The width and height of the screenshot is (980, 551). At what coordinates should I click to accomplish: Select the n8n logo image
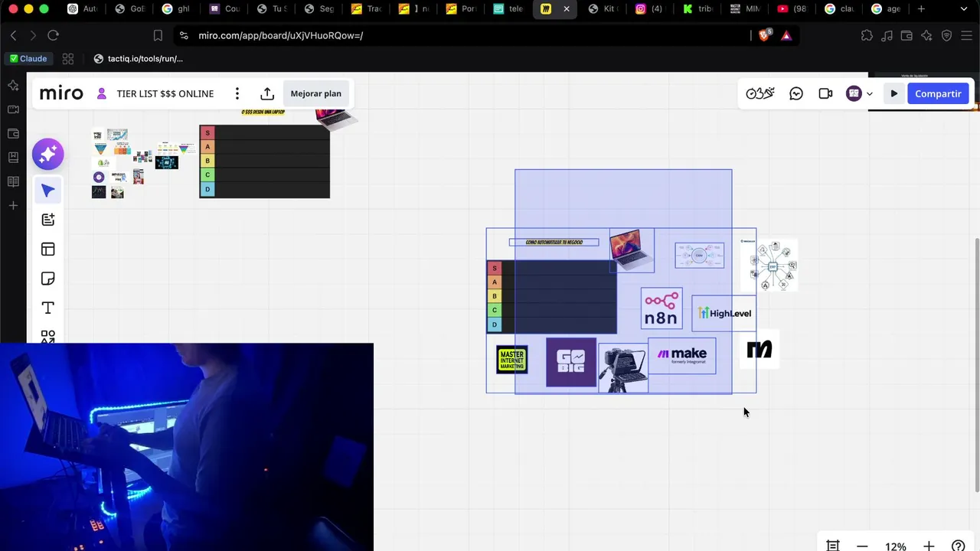[x=661, y=308]
